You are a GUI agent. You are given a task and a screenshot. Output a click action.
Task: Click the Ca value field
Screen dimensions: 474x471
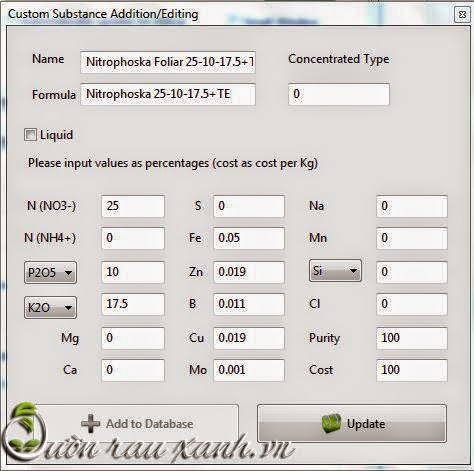[x=133, y=370]
